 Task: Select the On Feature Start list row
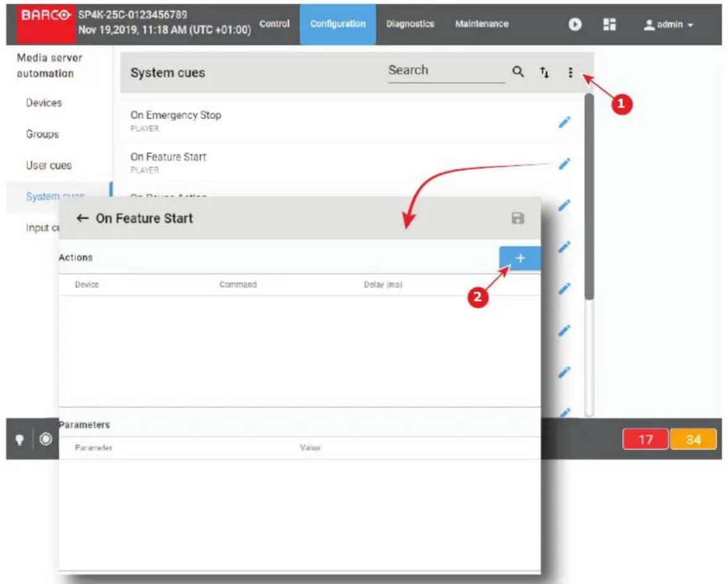click(351, 163)
